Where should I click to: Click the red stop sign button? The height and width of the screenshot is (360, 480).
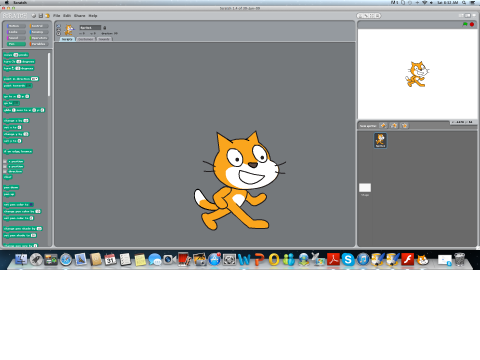tap(472, 24)
